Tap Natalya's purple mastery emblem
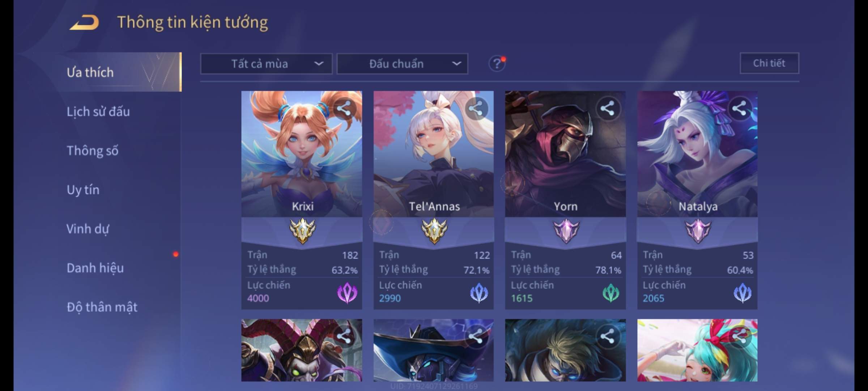Viewport: 868px width, 391px height. pyautogui.click(x=698, y=231)
